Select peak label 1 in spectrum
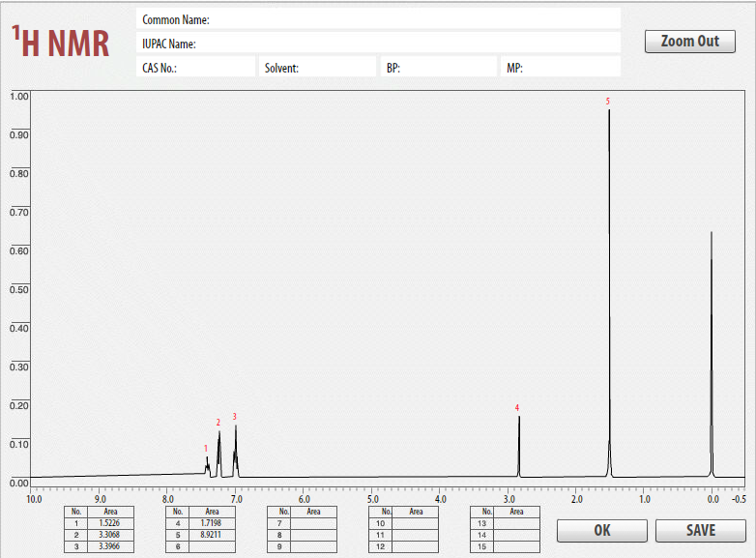The height and width of the screenshot is (558, 756). coord(205,449)
